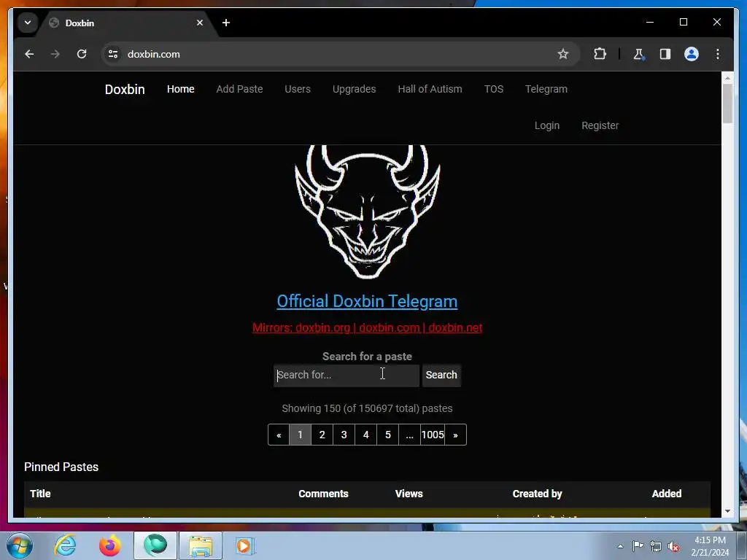This screenshot has height=560, width=747.
Task: Open the network tray icon
Action: 656,546
